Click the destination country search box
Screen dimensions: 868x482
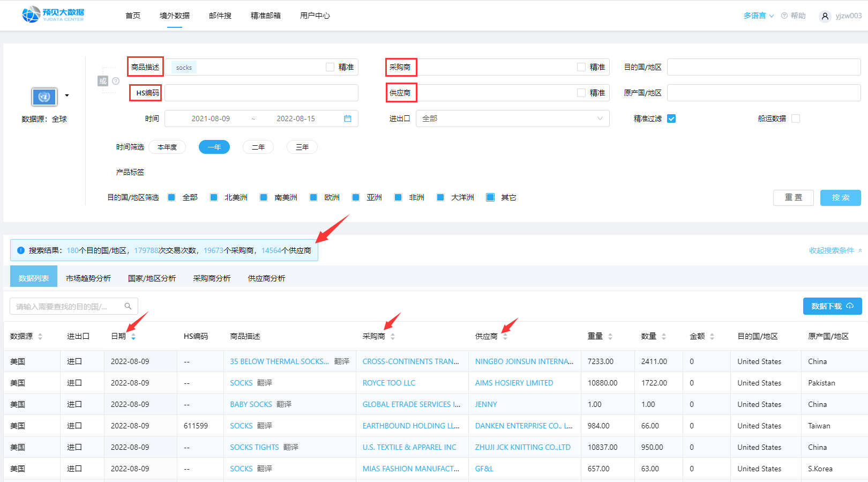[x=74, y=306]
